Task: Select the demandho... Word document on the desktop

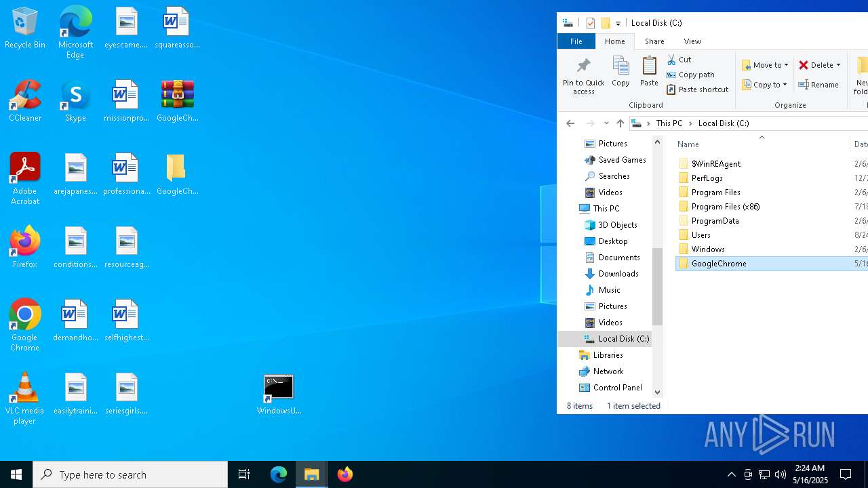Action: (x=75, y=321)
